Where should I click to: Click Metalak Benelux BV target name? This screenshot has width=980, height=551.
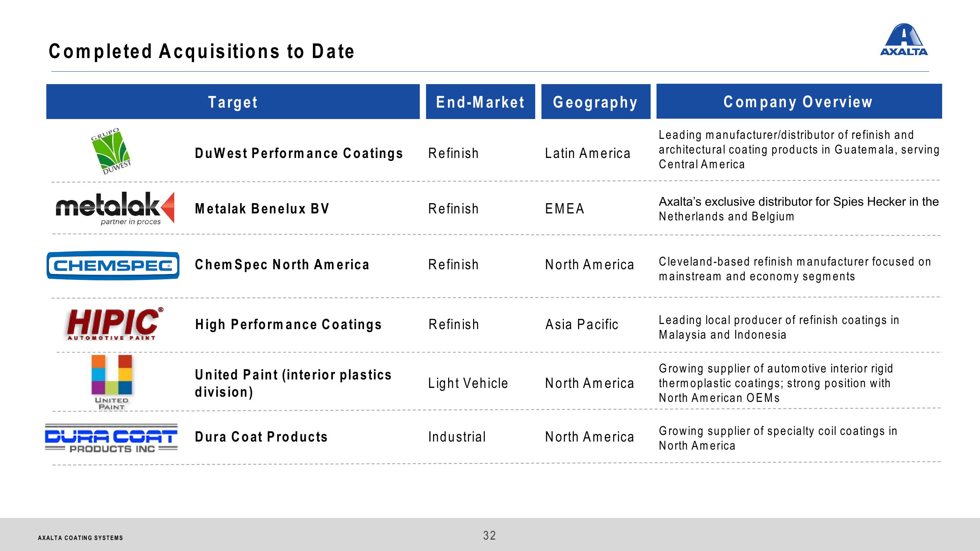(x=262, y=209)
